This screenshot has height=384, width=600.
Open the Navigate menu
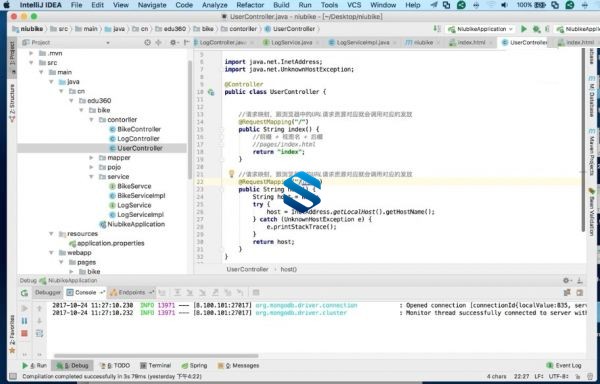152,5
